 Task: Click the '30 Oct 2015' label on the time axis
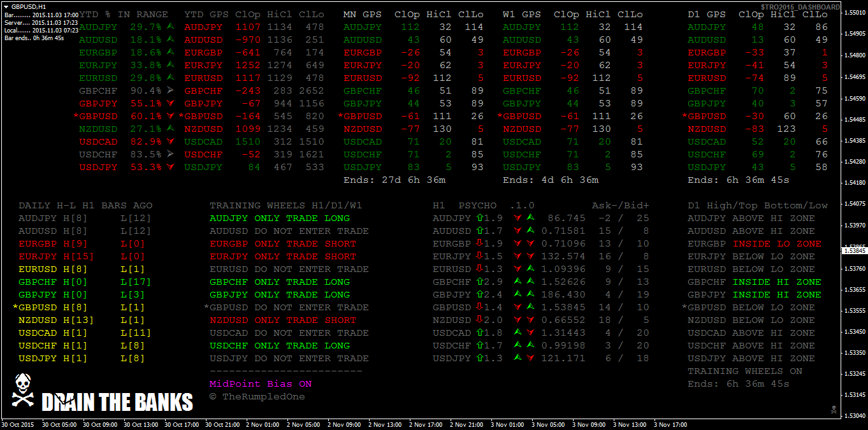click(17, 424)
